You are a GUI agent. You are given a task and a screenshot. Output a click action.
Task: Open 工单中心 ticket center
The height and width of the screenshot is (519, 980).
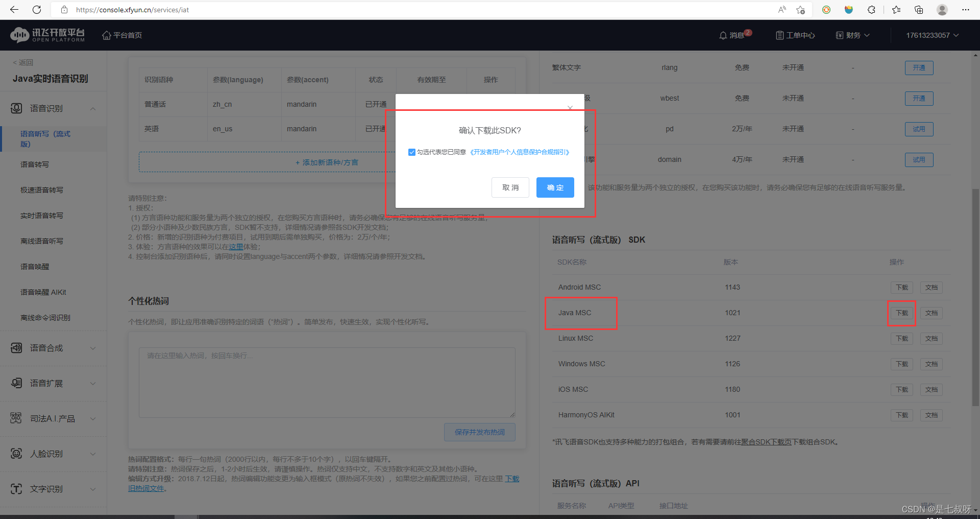click(x=795, y=35)
